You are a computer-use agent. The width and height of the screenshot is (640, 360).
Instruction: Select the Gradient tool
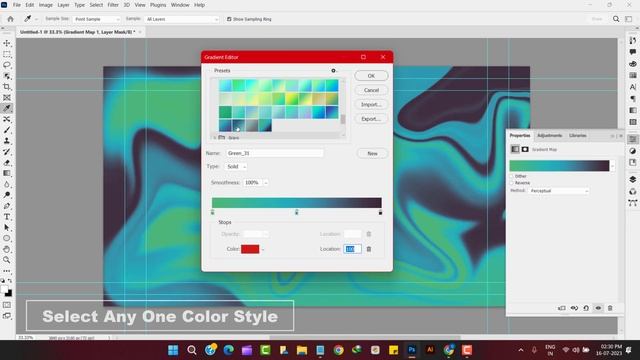click(x=7, y=173)
